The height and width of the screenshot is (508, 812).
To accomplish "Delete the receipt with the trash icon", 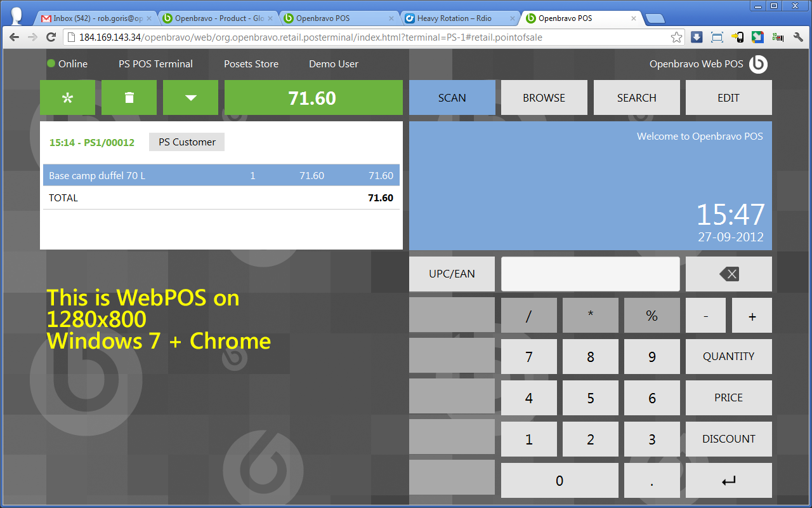I will tap(129, 98).
